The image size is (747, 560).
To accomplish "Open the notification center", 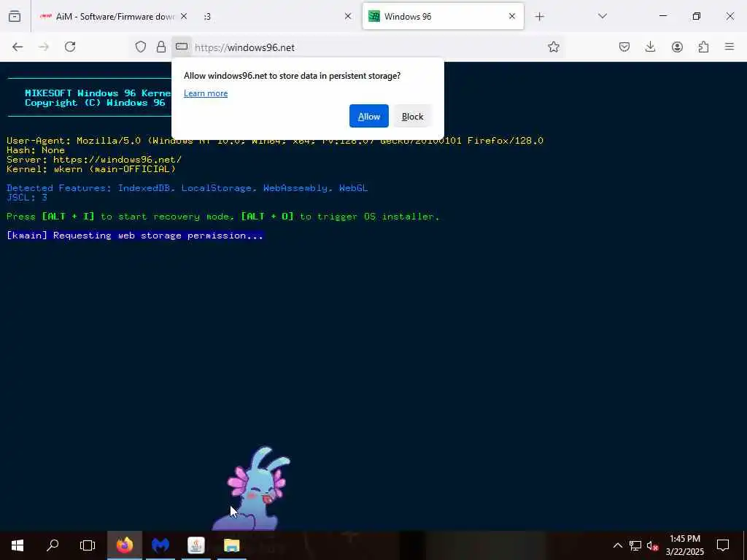I will click(723, 545).
